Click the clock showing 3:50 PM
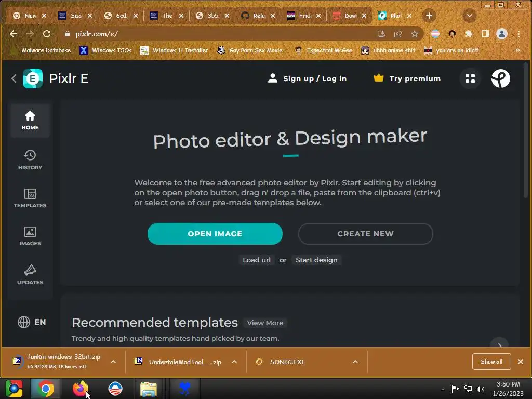532x399 pixels. (508, 384)
